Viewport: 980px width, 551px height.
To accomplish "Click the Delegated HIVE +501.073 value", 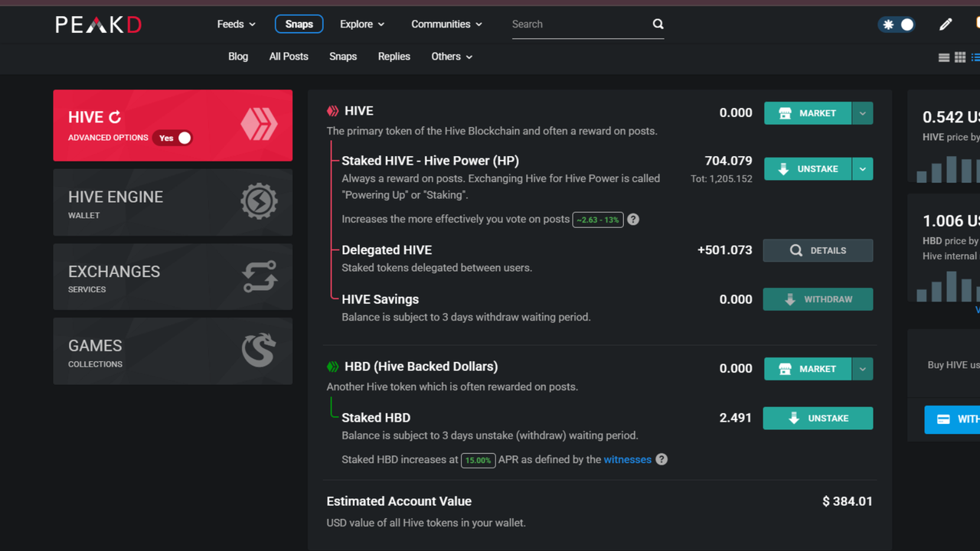I will coord(725,250).
